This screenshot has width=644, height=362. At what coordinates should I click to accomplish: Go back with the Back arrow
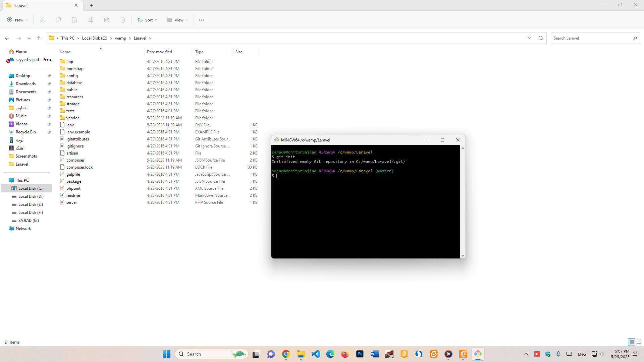(7, 38)
